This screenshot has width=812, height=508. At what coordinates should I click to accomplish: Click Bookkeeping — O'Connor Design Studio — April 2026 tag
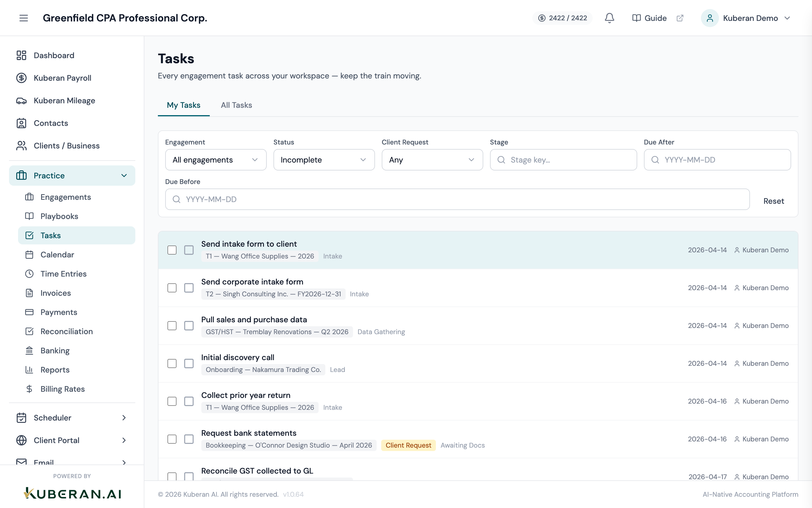click(x=288, y=445)
